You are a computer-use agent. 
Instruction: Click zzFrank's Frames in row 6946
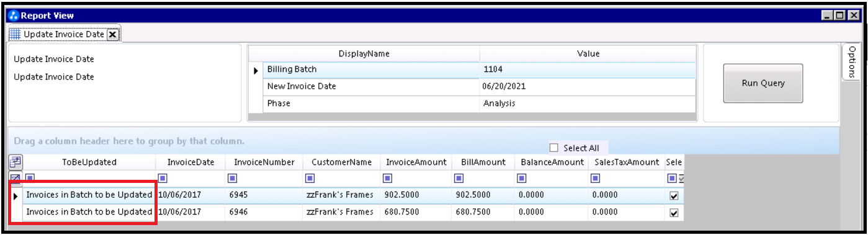click(342, 212)
